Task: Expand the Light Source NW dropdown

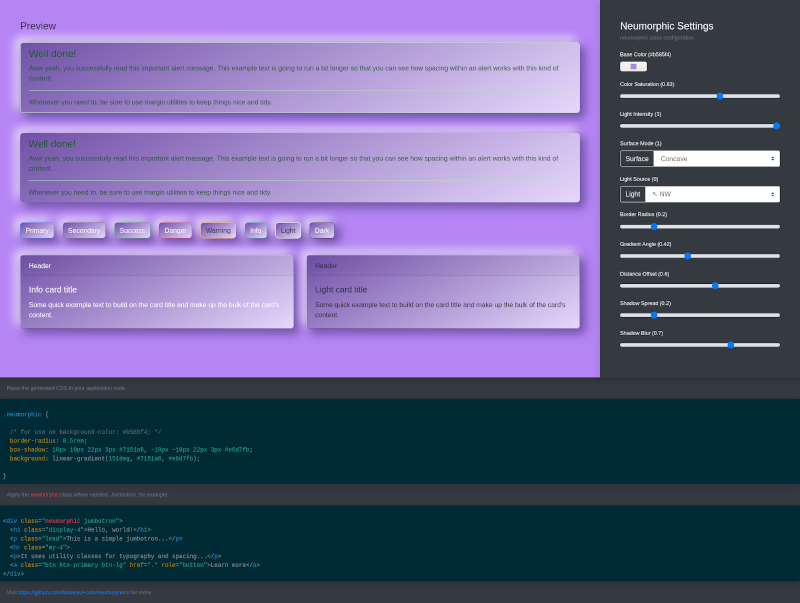Action: click(x=712, y=194)
